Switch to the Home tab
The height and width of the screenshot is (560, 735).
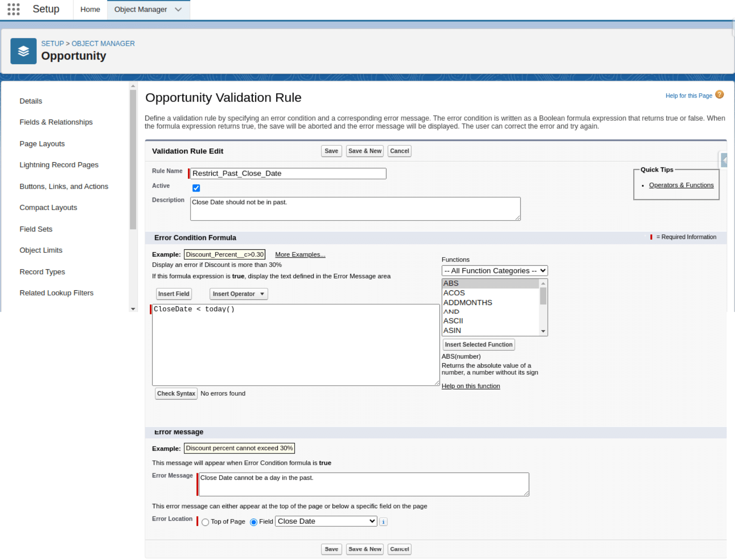90,9
